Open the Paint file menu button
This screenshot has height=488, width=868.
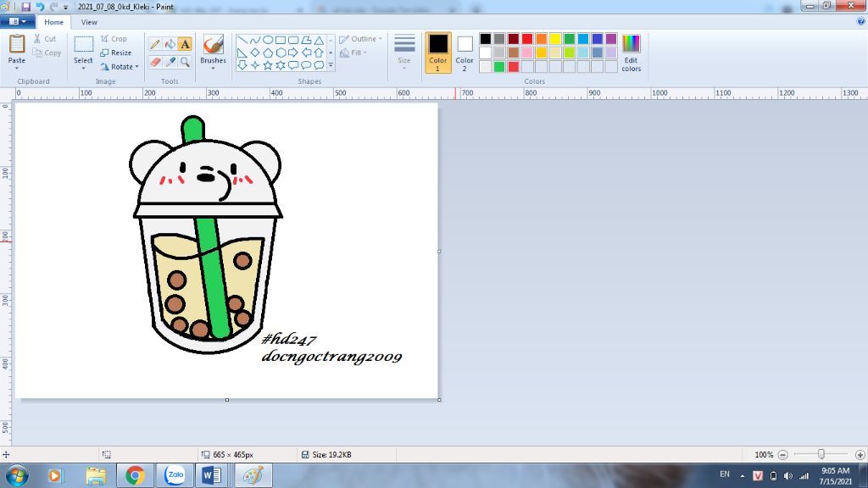(x=17, y=22)
